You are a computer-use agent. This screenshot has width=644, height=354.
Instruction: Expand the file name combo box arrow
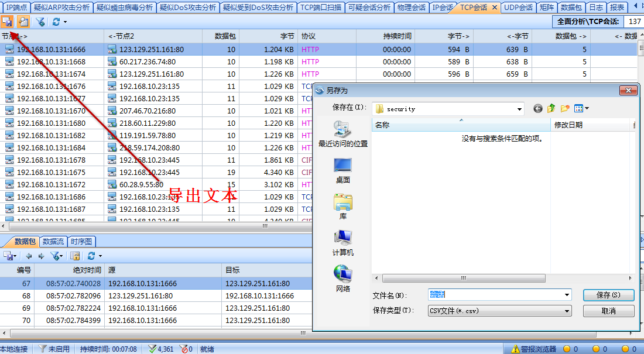click(x=567, y=295)
